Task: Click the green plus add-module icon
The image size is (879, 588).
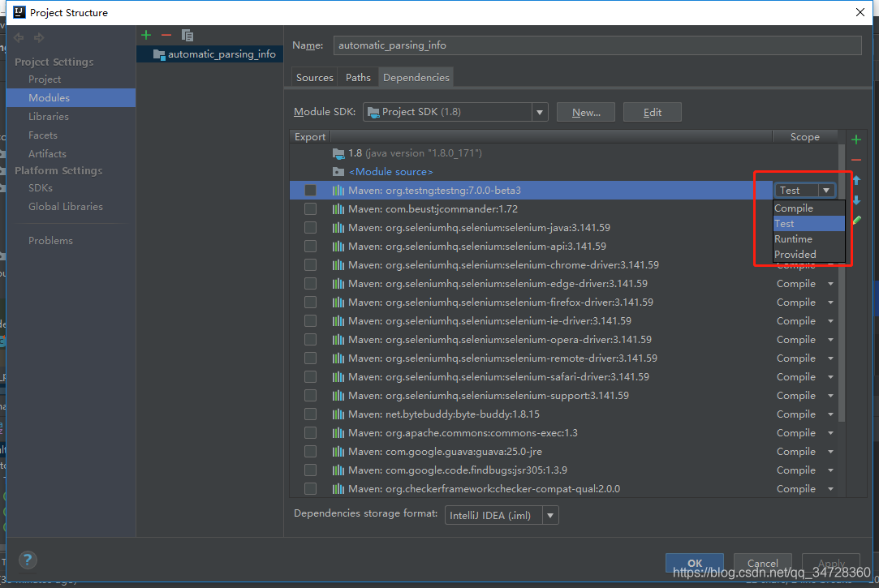Action: [146, 36]
